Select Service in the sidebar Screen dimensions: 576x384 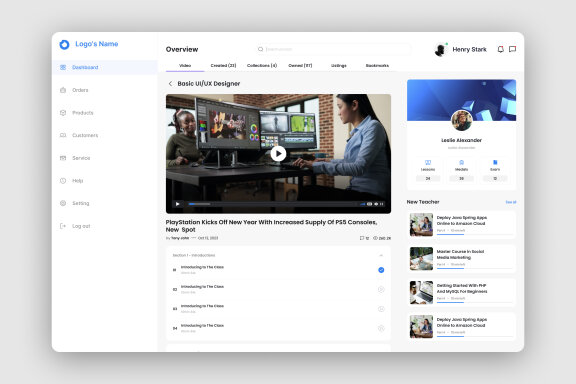tap(105, 158)
